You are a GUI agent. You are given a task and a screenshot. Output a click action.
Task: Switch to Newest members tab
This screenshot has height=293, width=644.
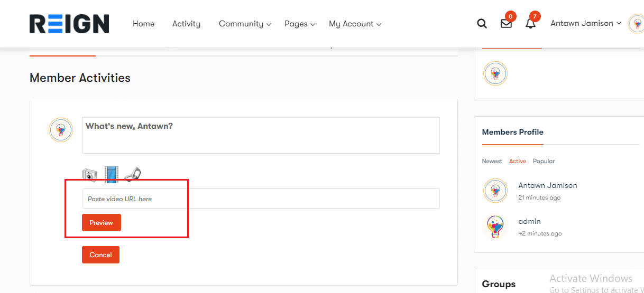click(492, 161)
